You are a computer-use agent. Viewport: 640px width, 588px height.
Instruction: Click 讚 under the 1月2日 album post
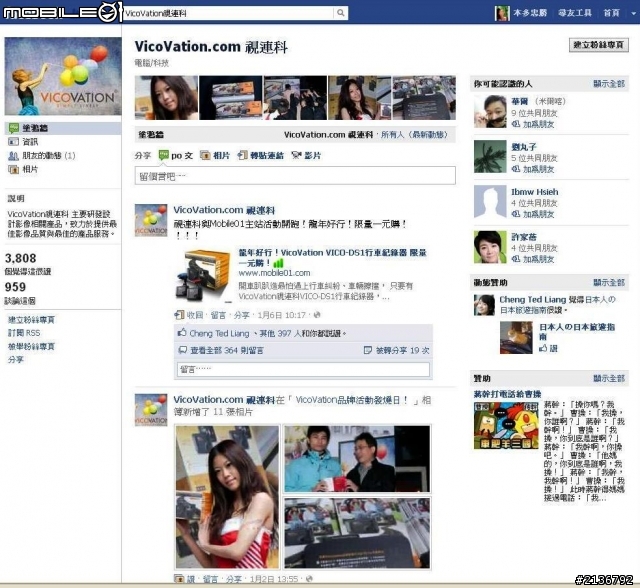pos(191,579)
